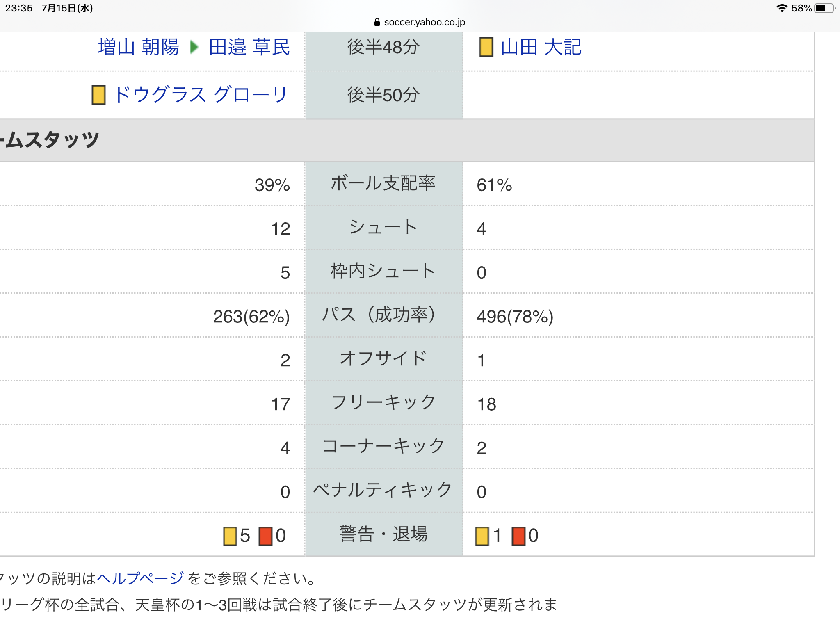This screenshot has height=630, width=840.
Task: Click right team's yellow card count icon
Action: coord(482,536)
